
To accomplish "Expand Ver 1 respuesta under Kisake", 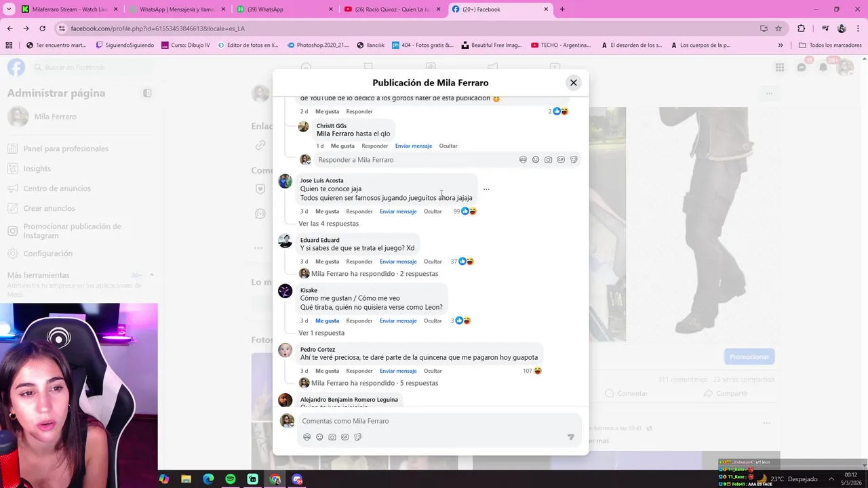I will (x=321, y=333).
